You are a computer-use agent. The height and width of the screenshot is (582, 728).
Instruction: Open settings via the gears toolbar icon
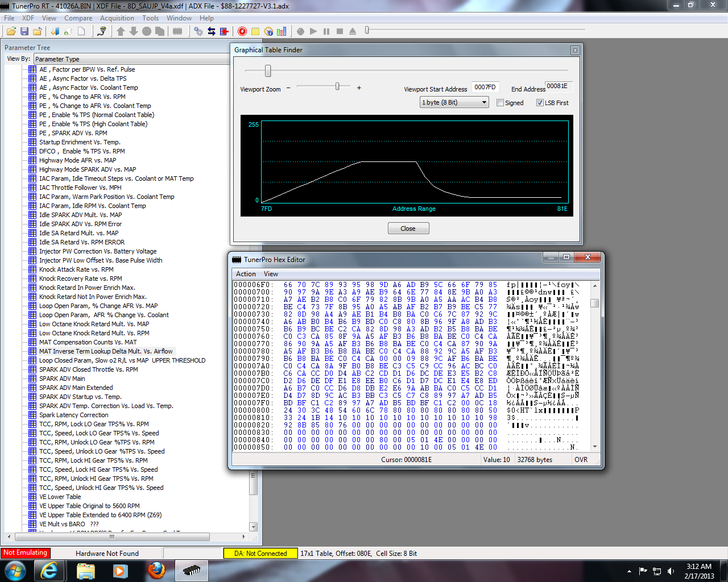[x=198, y=31]
